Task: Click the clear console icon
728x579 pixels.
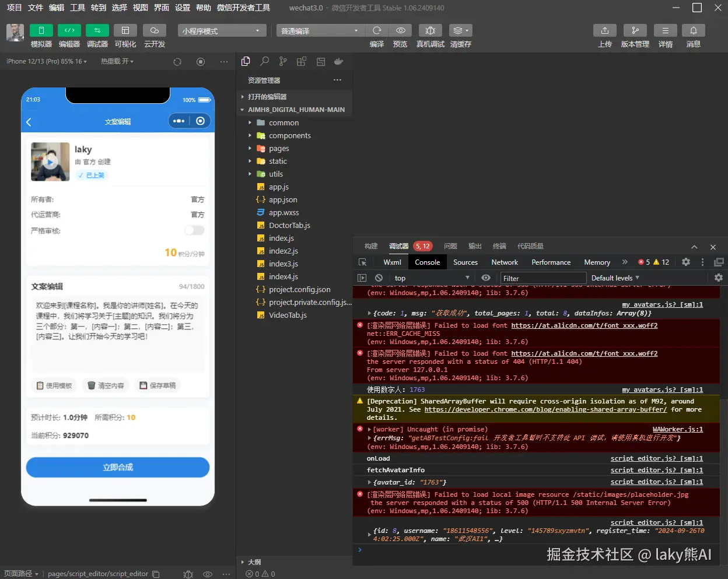Action: click(379, 278)
